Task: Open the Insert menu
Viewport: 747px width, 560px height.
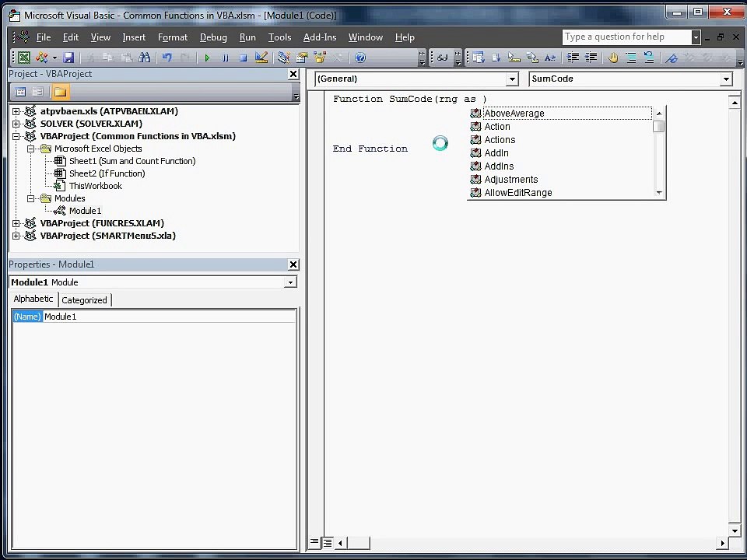Action: (x=134, y=37)
